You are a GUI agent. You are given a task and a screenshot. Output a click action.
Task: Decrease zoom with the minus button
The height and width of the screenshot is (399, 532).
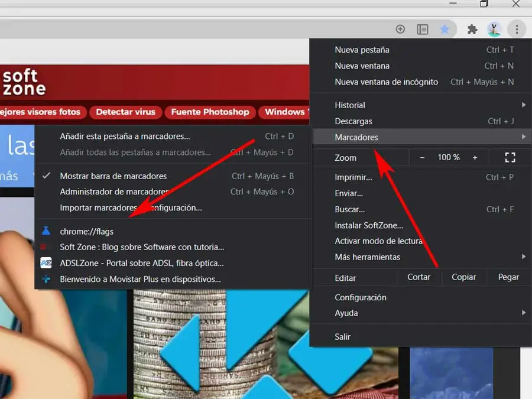[422, 157]
